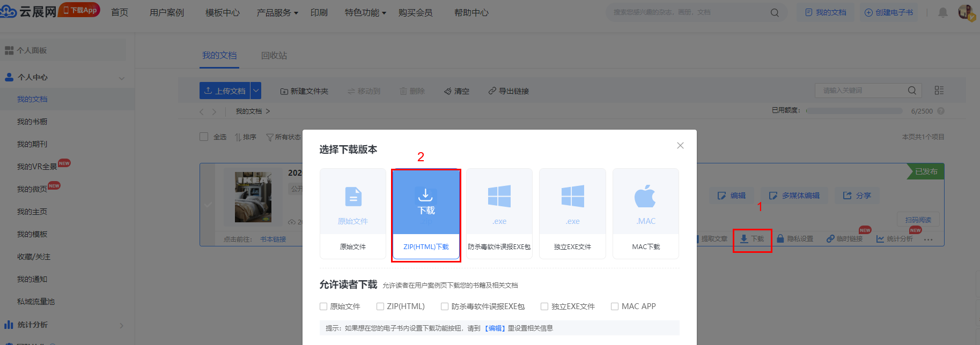Click the ZIP(HTML) download tile
Screen dimensions: 980x345
426,214
